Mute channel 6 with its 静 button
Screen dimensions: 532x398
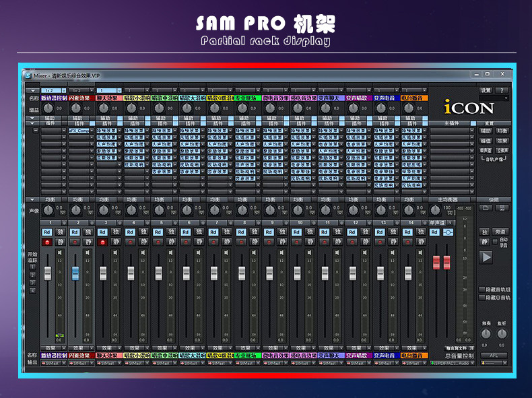coord(199,242)
